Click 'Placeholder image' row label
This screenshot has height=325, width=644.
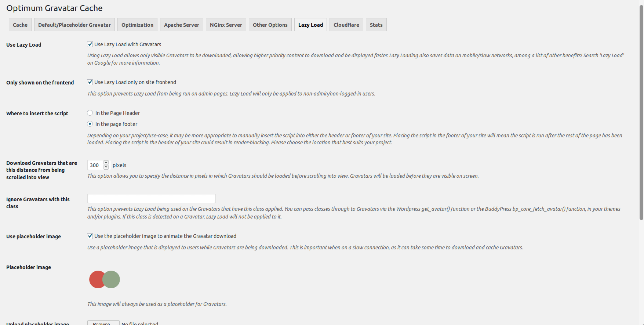29,267
